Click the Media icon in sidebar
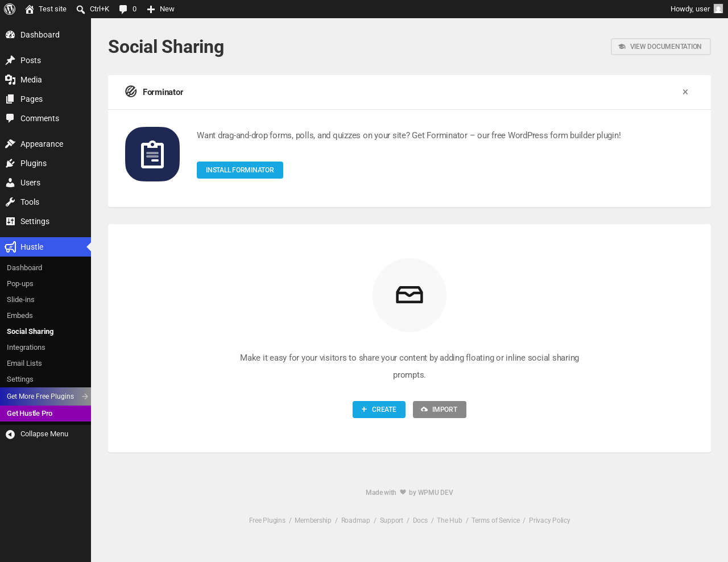This screenshot has height=562, width=728. point(10,80)
